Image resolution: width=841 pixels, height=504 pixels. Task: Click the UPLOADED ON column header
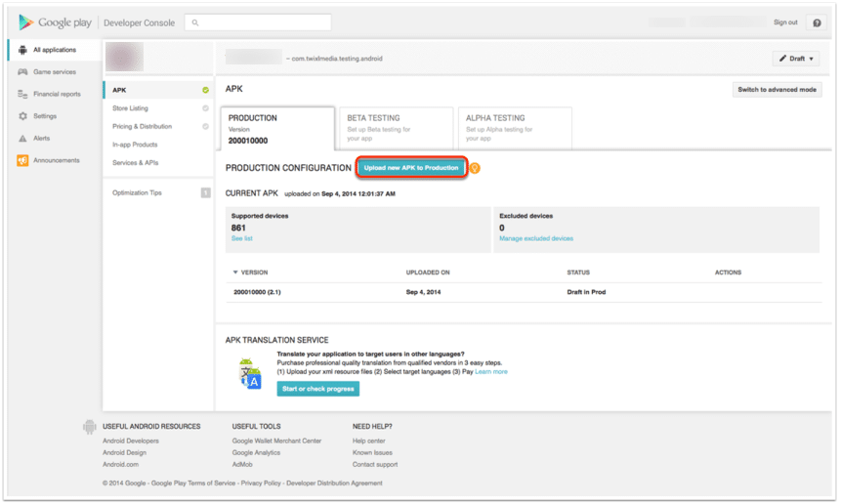[428, 273]
